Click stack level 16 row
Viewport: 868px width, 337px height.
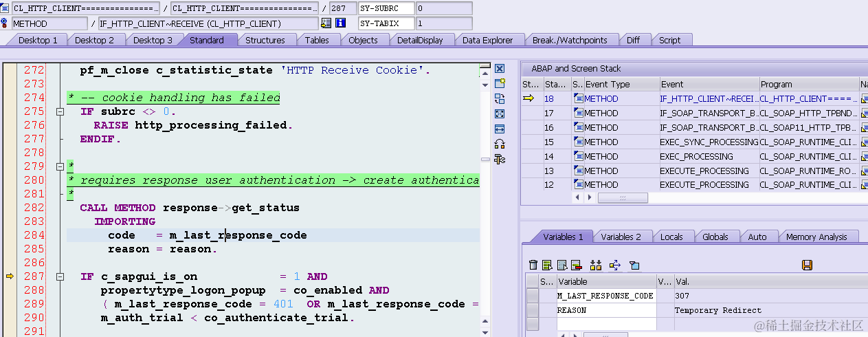[694, 127]
